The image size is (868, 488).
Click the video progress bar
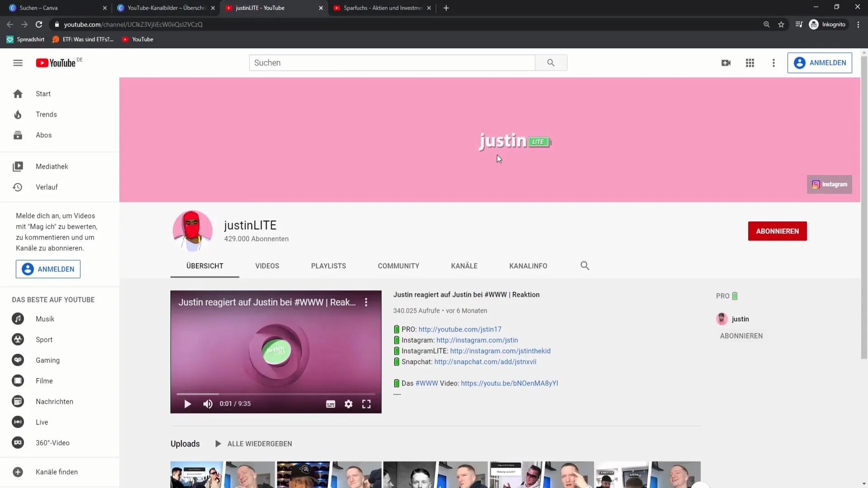click(276, 394)
